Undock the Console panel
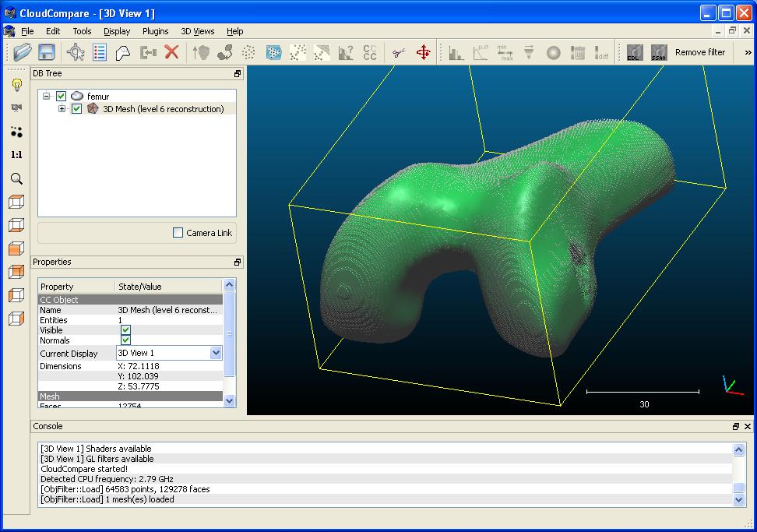The height and width of the screenshot is (532, 757). coord(736,426)
